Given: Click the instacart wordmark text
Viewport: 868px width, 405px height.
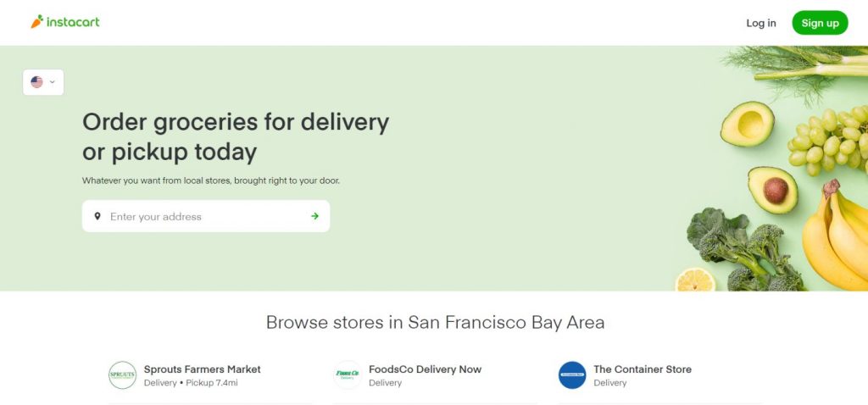Looking at the screenshot, I should 73,22.
